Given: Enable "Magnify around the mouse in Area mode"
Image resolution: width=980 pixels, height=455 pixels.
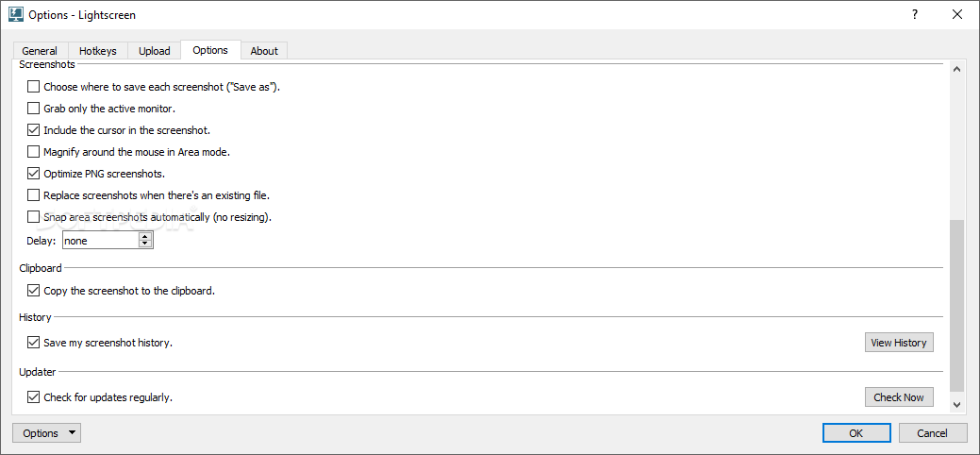Looking at the screenshot, I should (33, 151).
